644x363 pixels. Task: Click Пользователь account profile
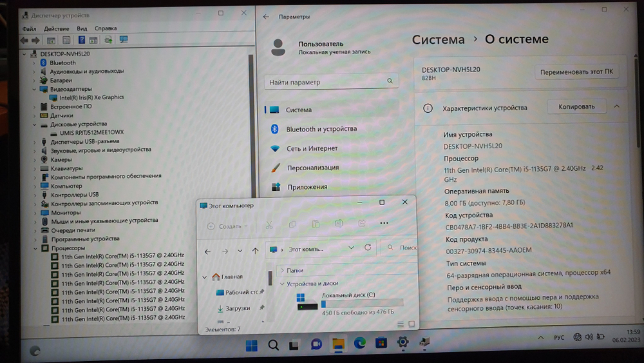tap(320, 48)
